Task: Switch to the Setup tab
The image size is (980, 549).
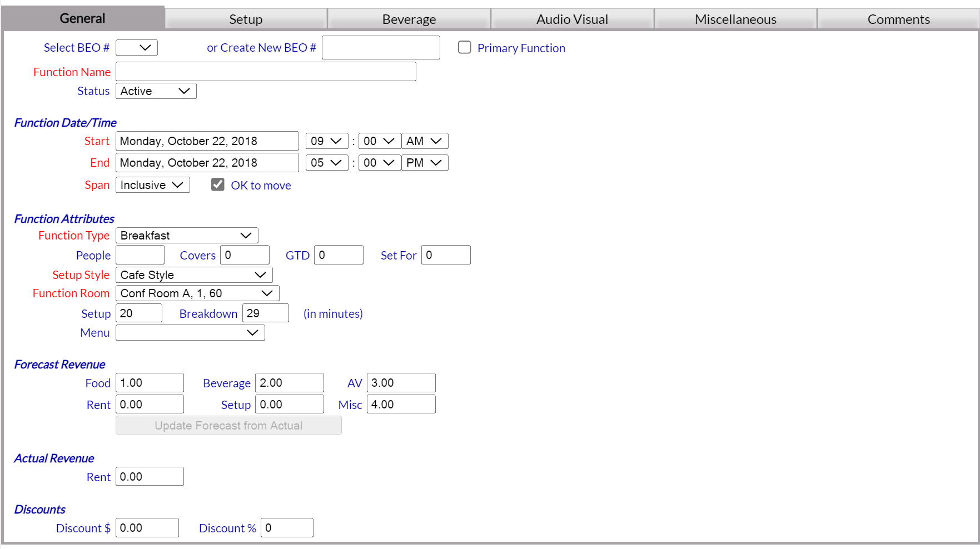Action: pyautogui.click(x=245, y=18)
